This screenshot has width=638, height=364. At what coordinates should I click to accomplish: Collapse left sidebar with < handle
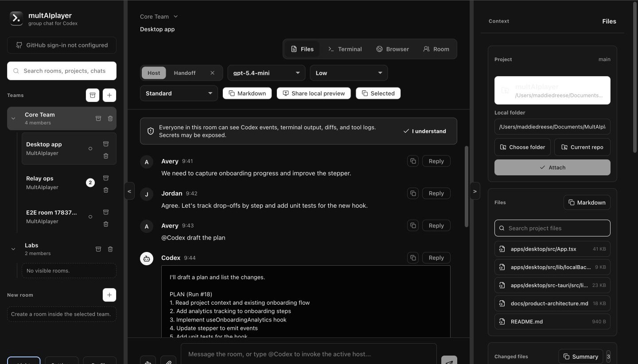(x=129, y=191)
